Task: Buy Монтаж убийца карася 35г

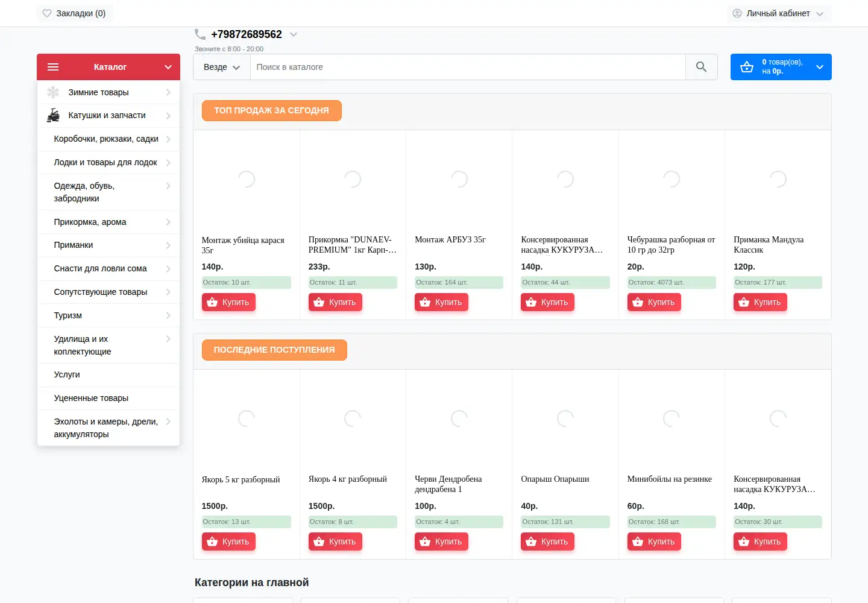Action: [x=228, y=302]
